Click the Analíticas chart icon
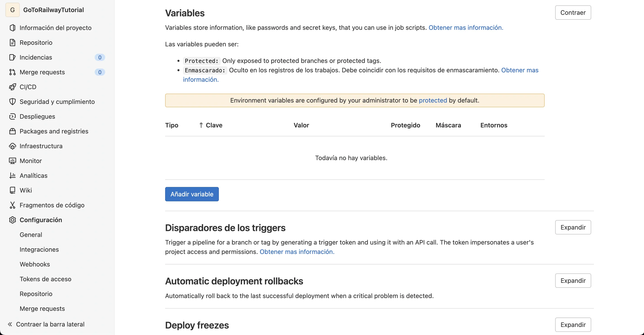This screenshot has width=644, height=335. pyautogui.click(x=12, y=175)
